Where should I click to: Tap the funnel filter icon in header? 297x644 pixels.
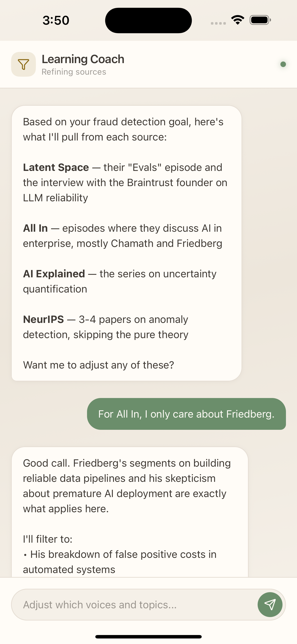[x=23, y=64]
